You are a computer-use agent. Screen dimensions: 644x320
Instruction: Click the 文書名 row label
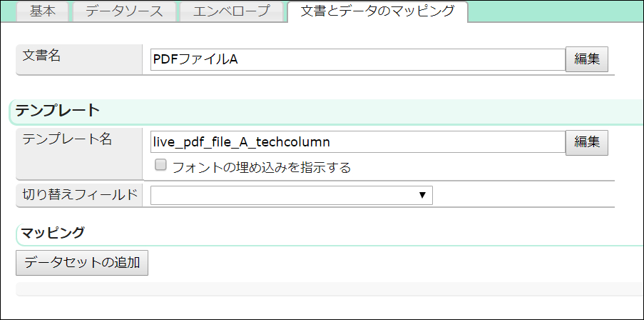point(41,56)
